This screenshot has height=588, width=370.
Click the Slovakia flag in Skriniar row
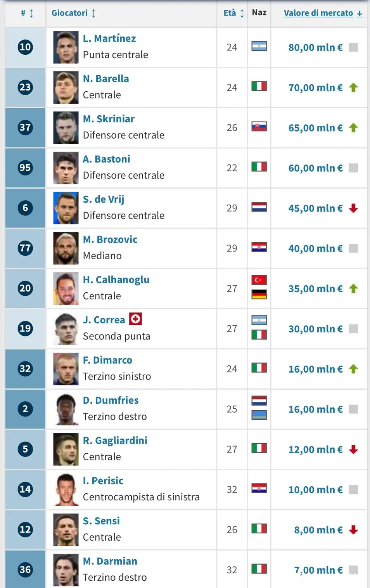click(x=259, y=127)
